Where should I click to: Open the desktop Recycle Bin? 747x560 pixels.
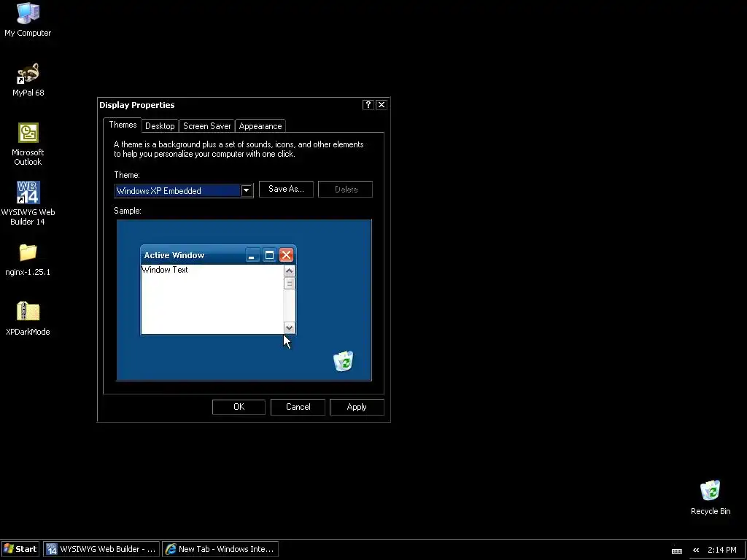(711, 497)
